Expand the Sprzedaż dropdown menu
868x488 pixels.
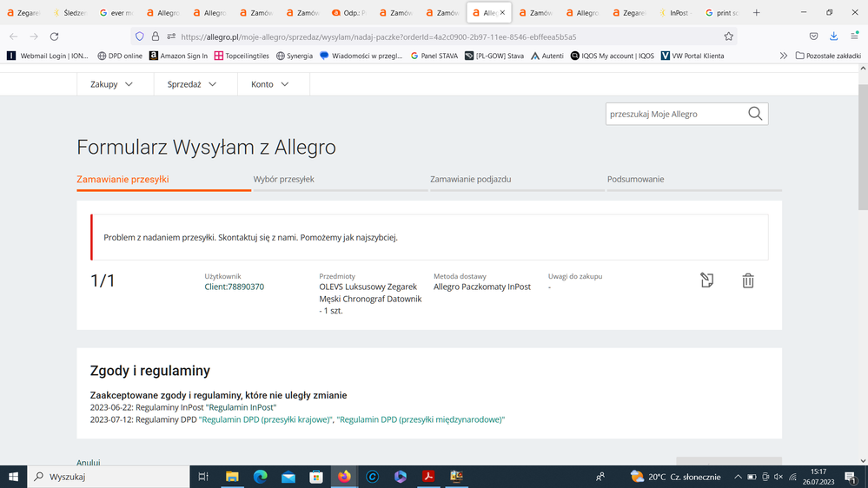pyautogui.click(x=191, y=84)
